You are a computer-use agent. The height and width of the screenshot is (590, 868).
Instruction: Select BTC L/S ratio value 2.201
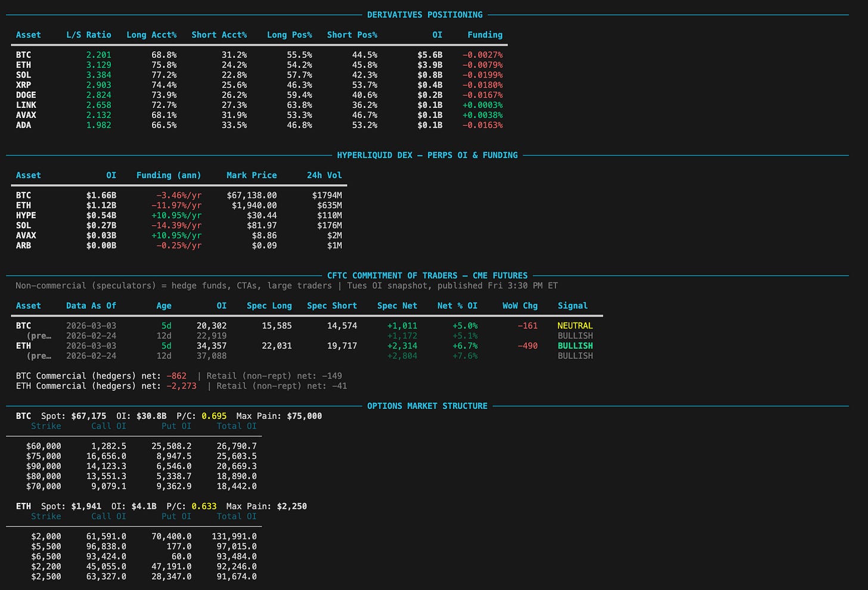coord(98,55)
